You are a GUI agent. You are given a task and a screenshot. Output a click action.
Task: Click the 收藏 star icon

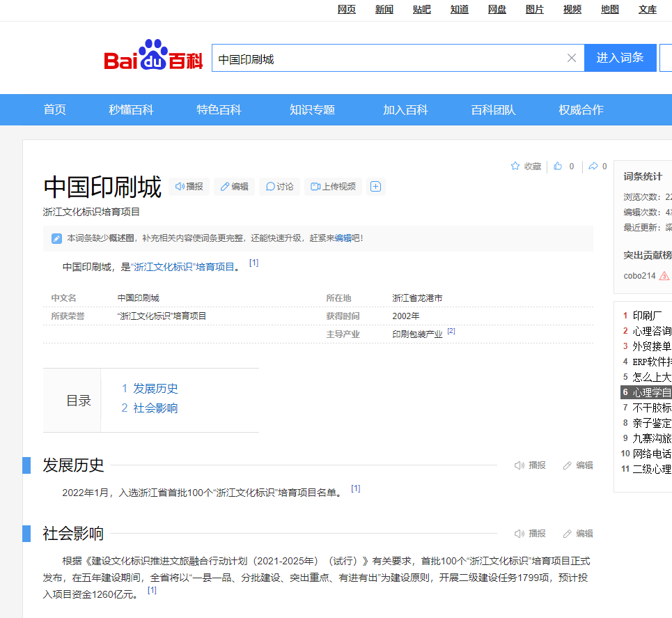pyautogui.click(x=515, y=166)
